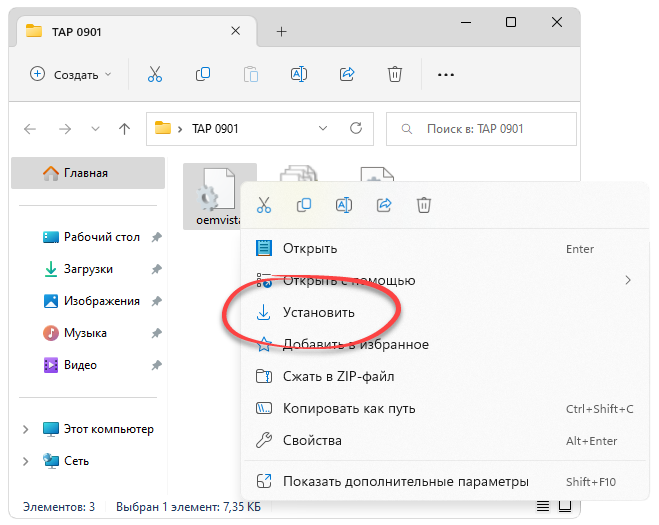Click the Refresh icon beside address bar
Screen dimensions: 659x525
(x=355, y=129)
